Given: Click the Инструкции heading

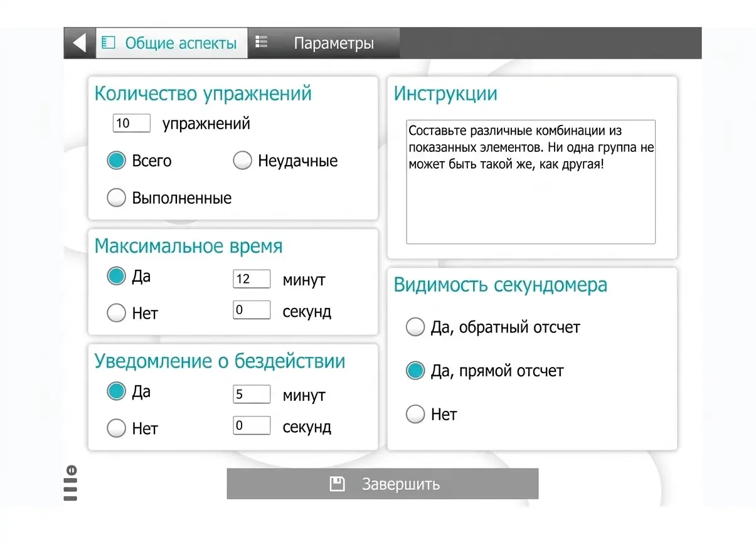Looking at the screenshot, I should (445, 94).
